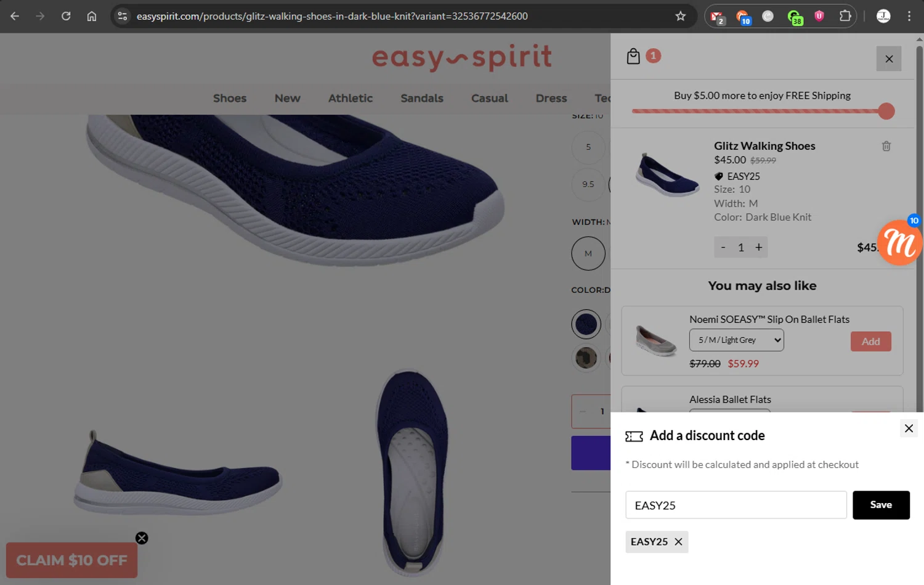Open the grey circular extension icon
This screenshot has width=924, height=585.
click(768, 16)
